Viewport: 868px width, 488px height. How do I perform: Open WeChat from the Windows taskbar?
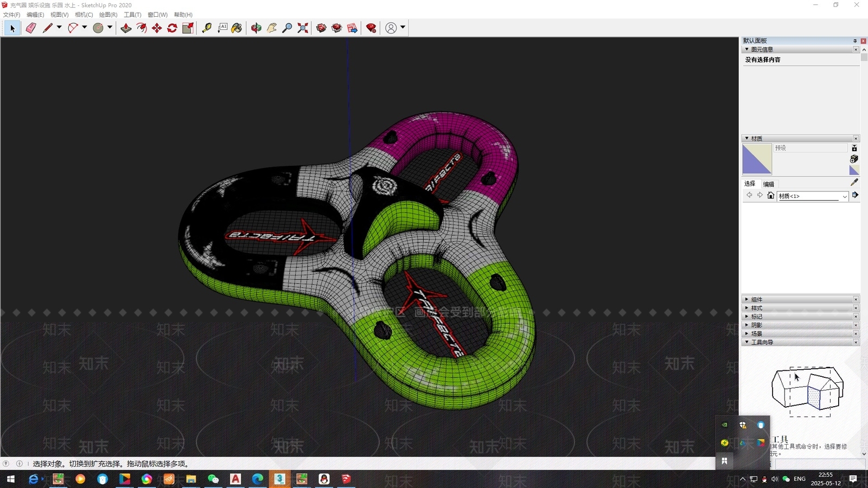213,479
